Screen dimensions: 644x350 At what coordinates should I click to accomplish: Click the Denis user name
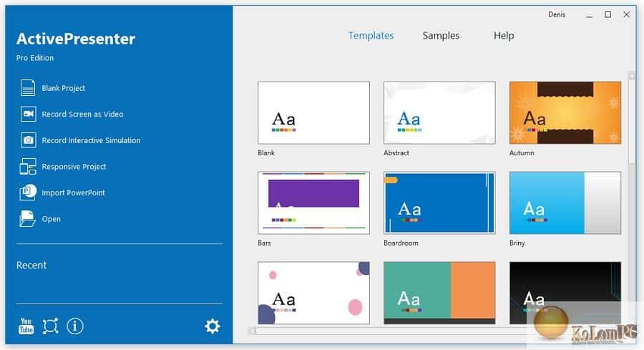(557, 14)
